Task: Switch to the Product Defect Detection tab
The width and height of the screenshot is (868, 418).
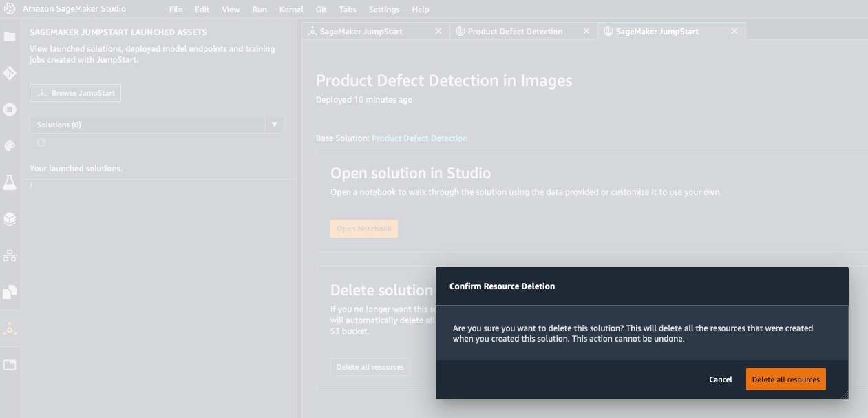Action: [515, 32]
